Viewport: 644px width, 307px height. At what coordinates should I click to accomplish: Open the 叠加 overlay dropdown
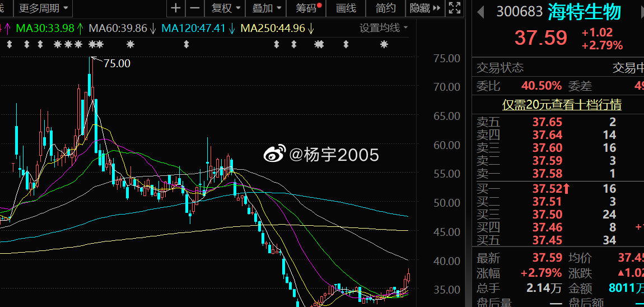tap(267, 8)
